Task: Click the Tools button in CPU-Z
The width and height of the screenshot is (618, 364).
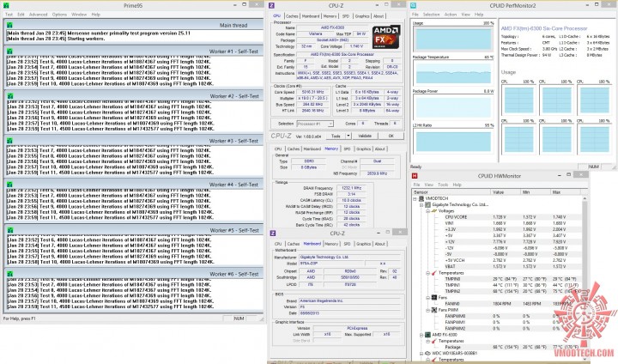Action: pos(336,136)
